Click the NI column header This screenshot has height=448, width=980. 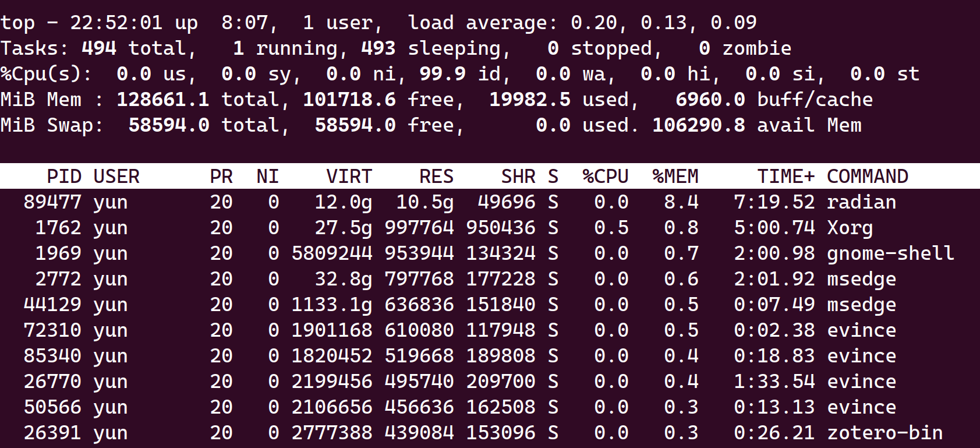coord(268,177)
